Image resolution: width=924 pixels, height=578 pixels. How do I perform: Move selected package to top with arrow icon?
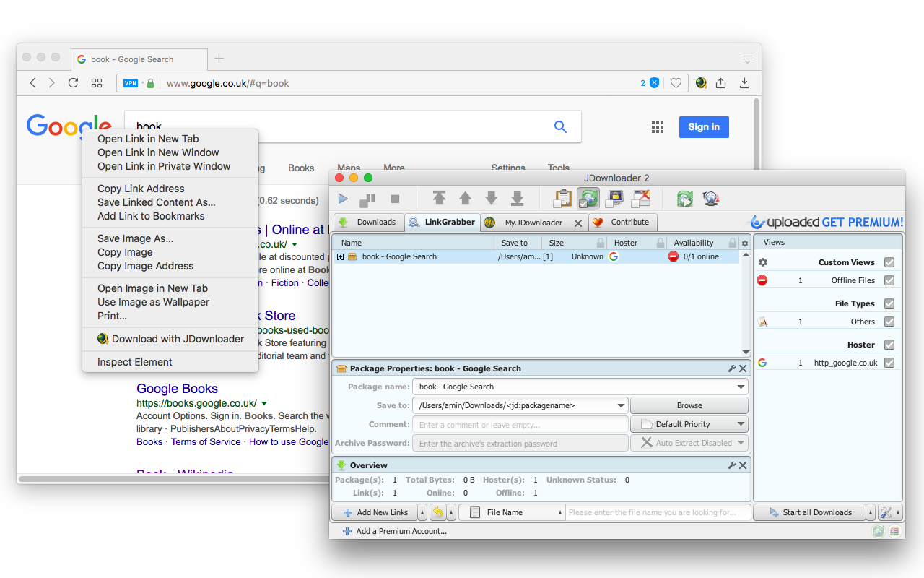pyautogui.click(x=439, y=198)
